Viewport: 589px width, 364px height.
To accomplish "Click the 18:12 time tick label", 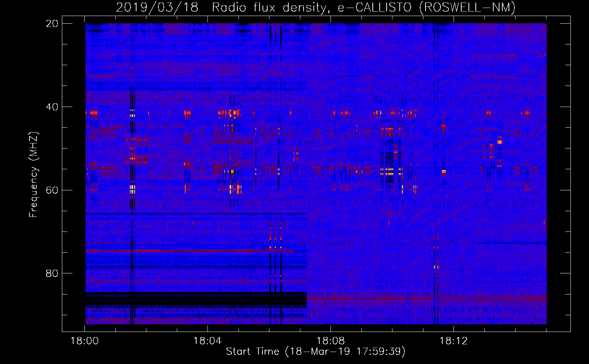I will 454,341.
